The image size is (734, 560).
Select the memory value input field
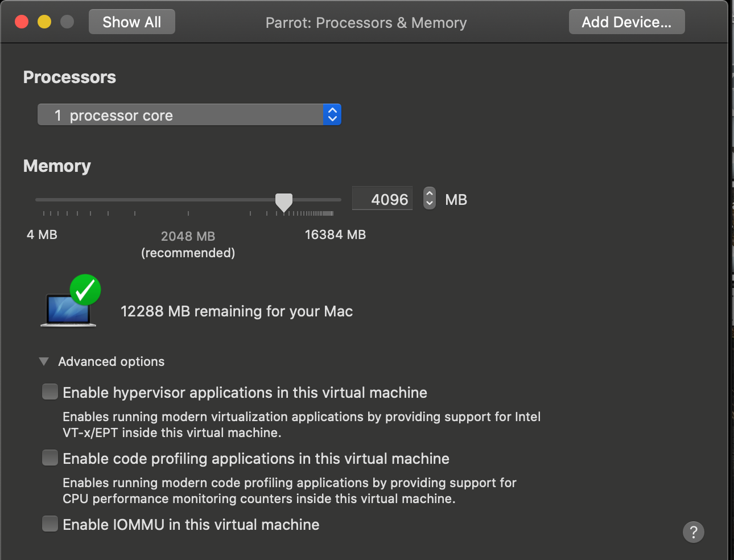[x=382, y=199]
